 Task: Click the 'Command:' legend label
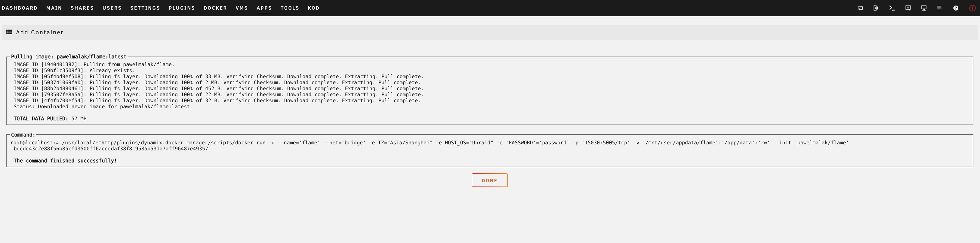(x=23, y=135)
